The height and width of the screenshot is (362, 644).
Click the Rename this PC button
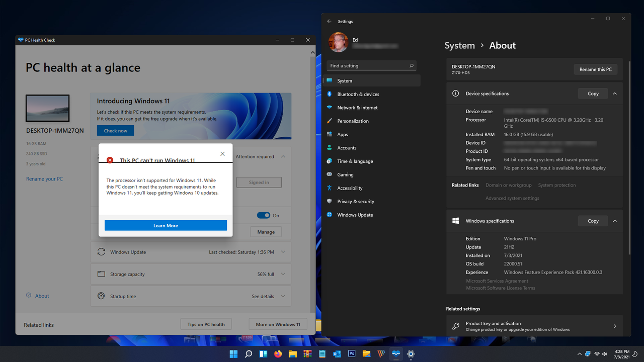point(596,69)
